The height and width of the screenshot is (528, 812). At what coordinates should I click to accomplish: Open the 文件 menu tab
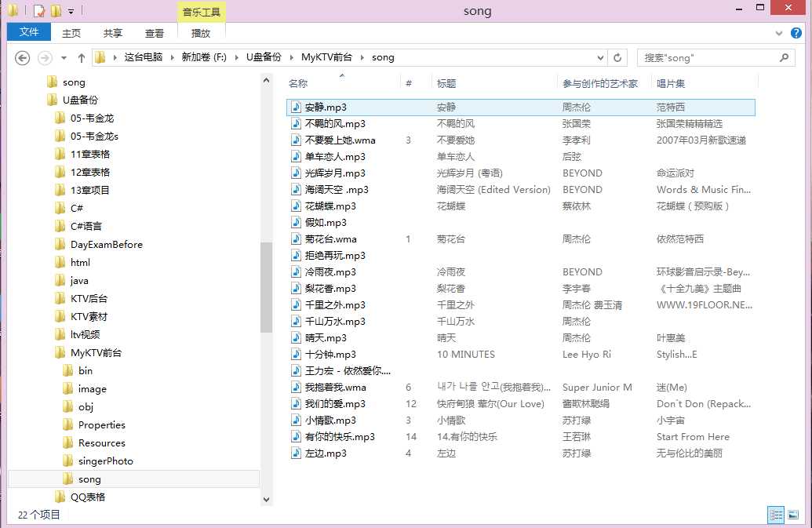29,32
